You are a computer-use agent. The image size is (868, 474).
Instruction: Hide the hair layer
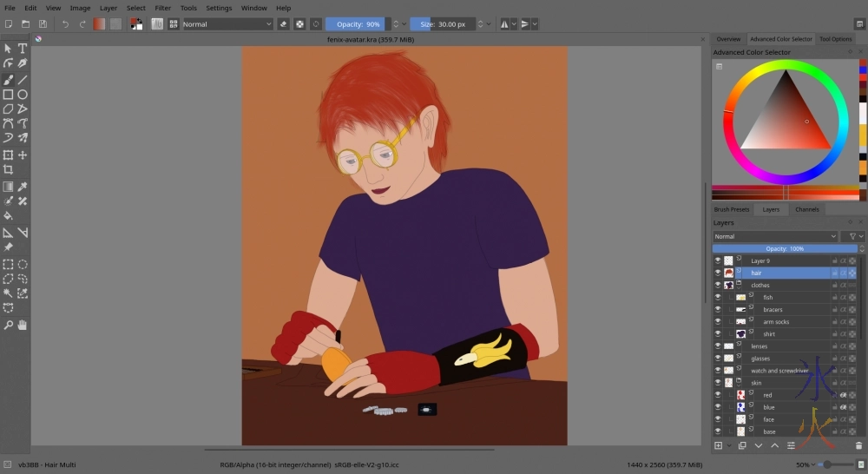pyautogui.click(x=718, y=273)
